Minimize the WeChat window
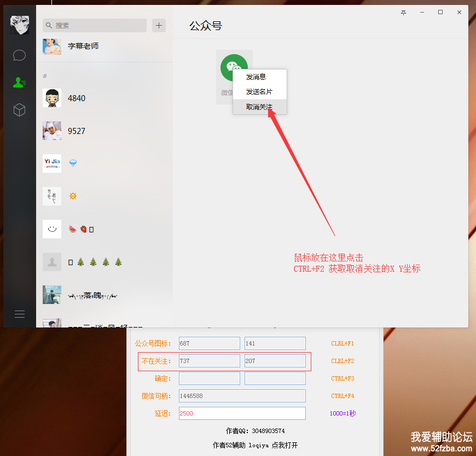This screenshot has height=456, width=476. pyautogui.click(x=422, y=13)
